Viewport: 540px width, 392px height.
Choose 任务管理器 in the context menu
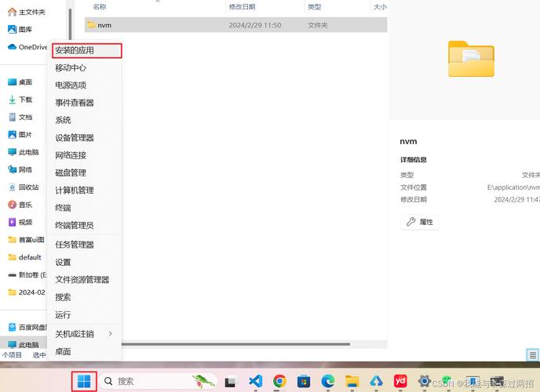click(x=75, y=245)
